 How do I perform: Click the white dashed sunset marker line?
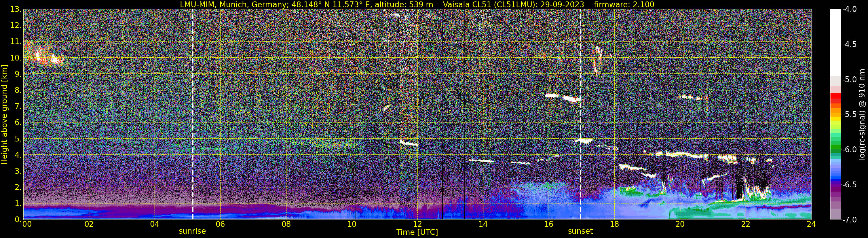pyautogui.click(x=581, y=114)
